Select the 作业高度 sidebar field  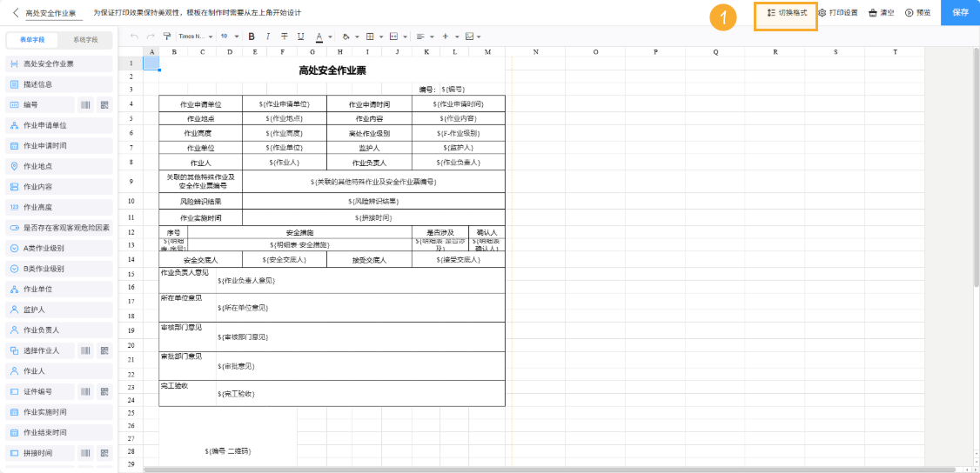[x=59, y=207]
